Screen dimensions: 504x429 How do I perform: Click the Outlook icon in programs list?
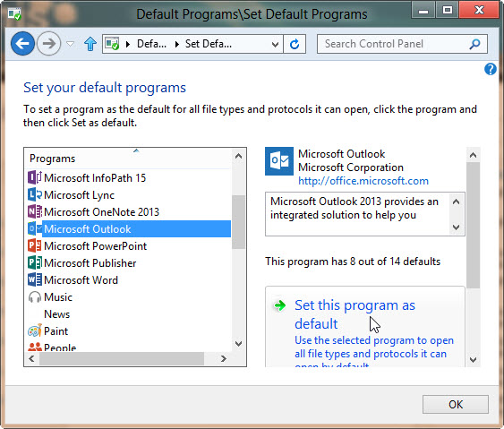coord(35,228)
